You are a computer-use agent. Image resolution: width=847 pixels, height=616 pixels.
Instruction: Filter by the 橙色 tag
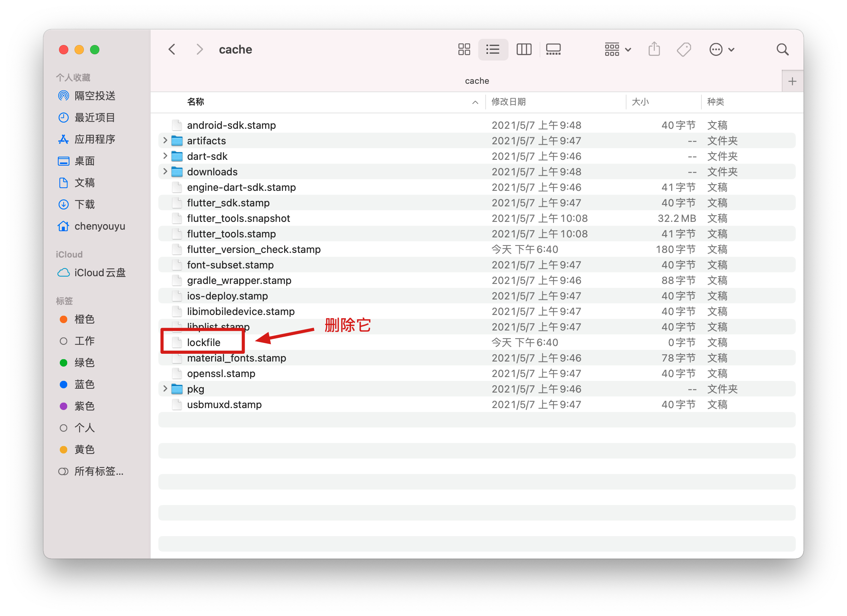point(77,319)
